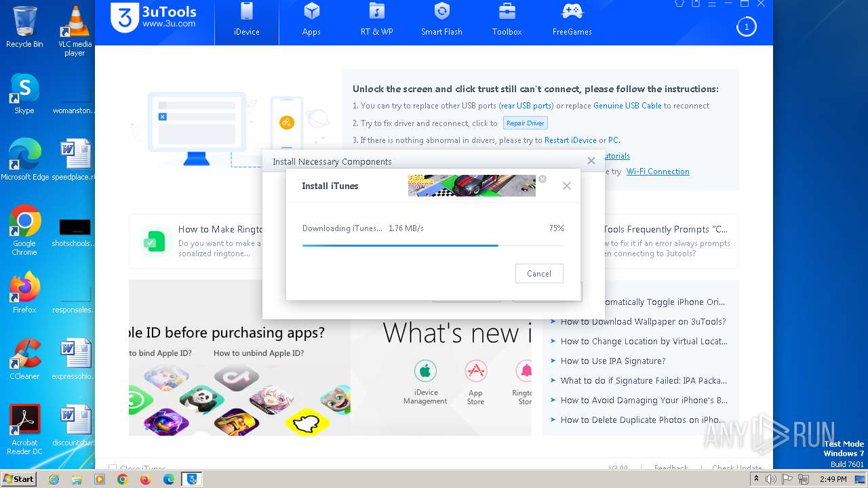Open the expressohio Word document
868x488 pixels.
(x=75, y=359)
